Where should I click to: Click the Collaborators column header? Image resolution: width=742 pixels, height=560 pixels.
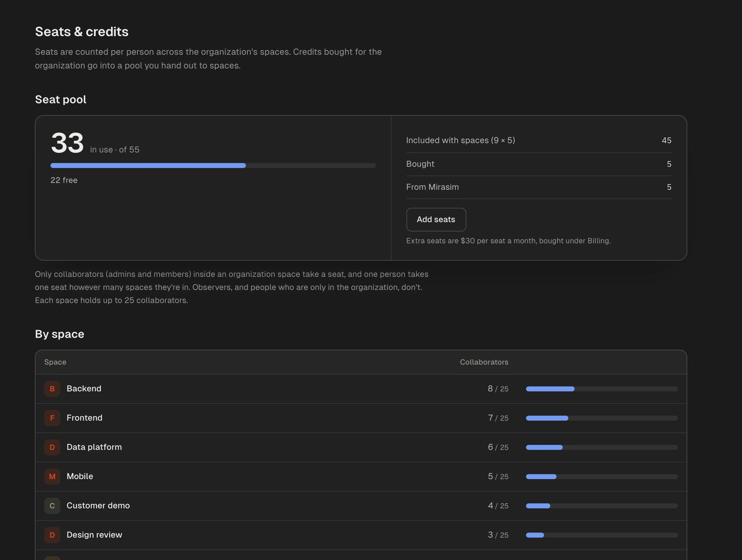click(484, 362)
